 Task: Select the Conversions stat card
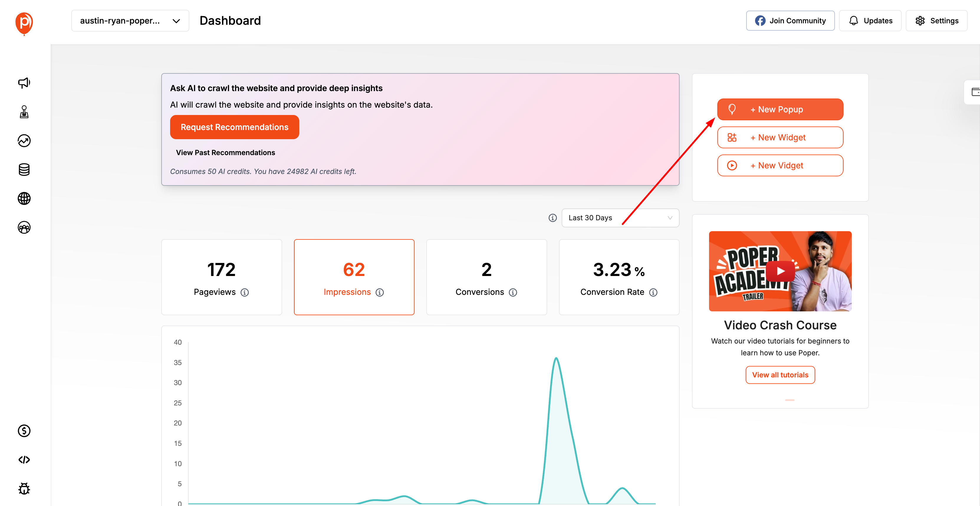coord(486,277)
